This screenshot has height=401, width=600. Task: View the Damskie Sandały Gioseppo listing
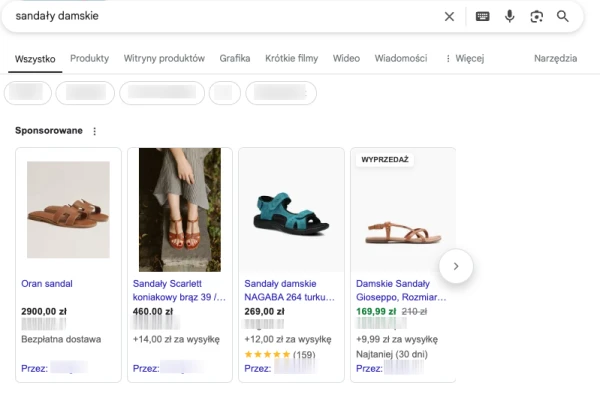coord(401,290)
